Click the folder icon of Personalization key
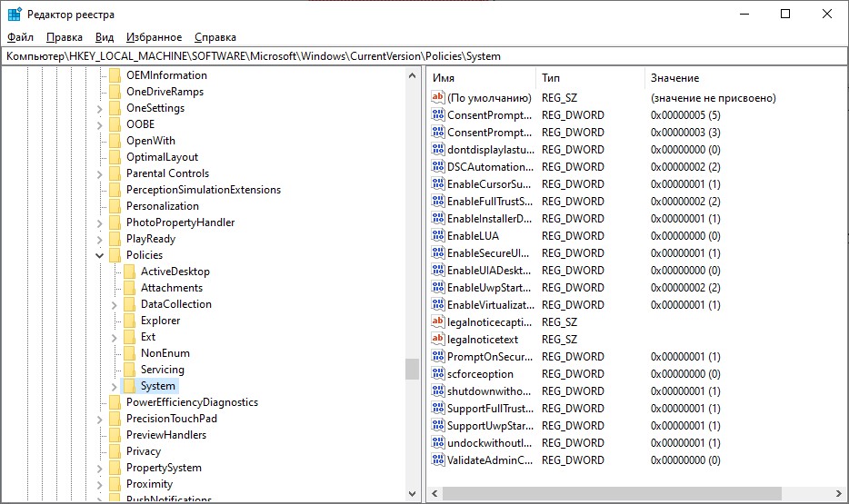Viewport: 849px width, 504px height. [115, 206]
